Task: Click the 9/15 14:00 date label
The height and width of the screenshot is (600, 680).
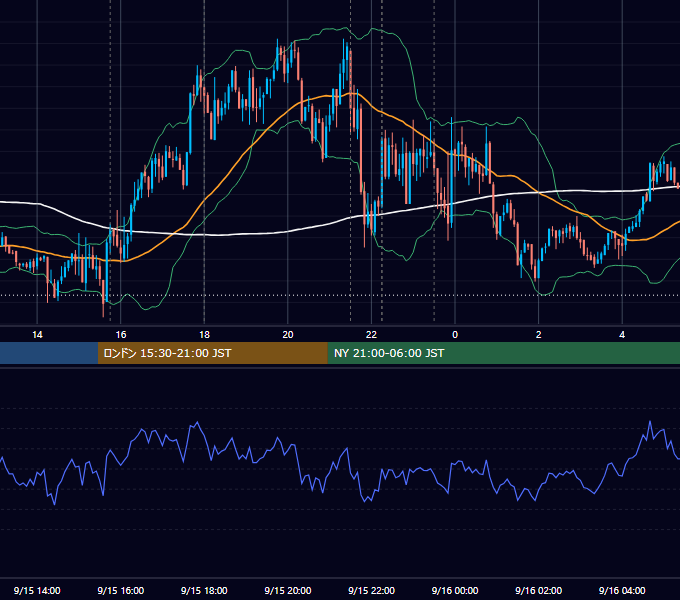Action: pyautogui.click(x=37, y=590)
